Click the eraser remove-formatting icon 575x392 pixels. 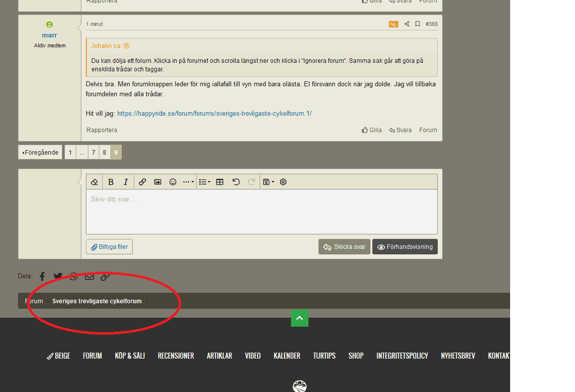94,182
